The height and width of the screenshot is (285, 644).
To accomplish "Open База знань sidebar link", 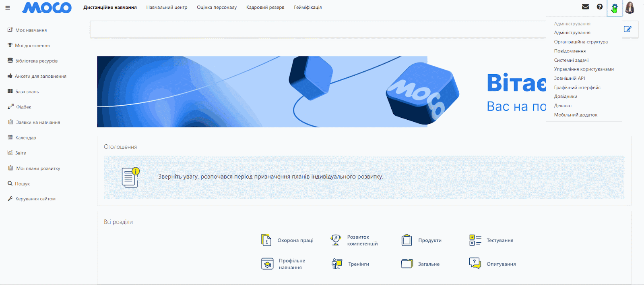I will click(x=27, y=92).
